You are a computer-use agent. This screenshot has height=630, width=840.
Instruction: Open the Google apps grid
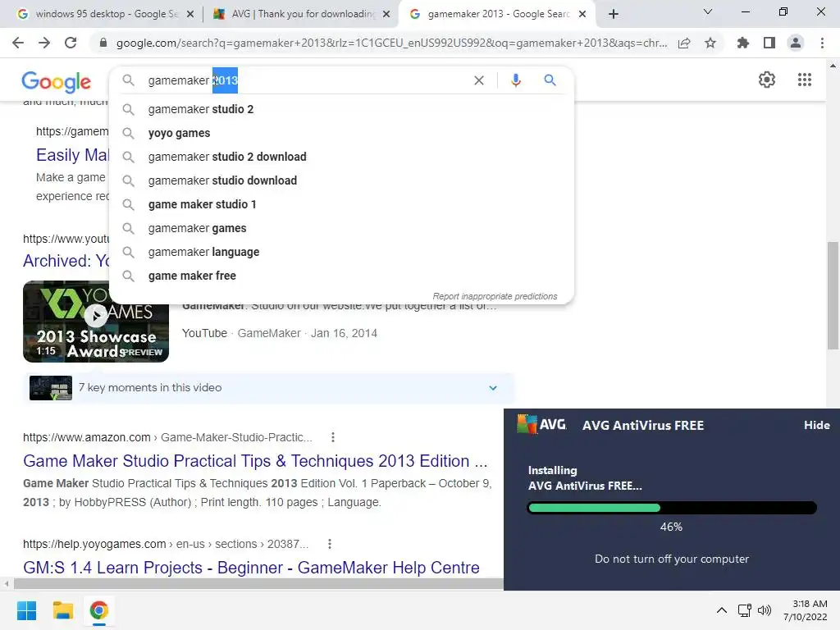point(804,80)
